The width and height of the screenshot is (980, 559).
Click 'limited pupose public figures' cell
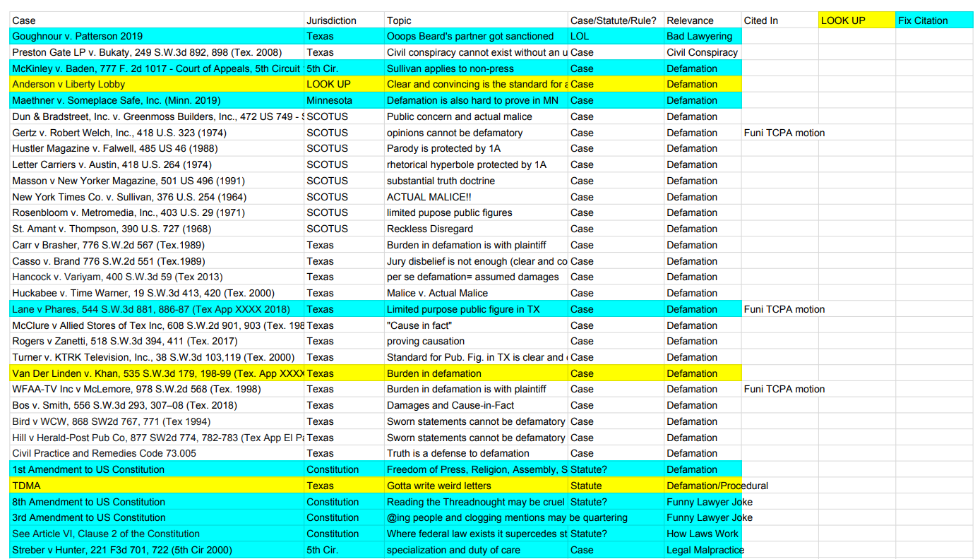[x=476, y=212]
